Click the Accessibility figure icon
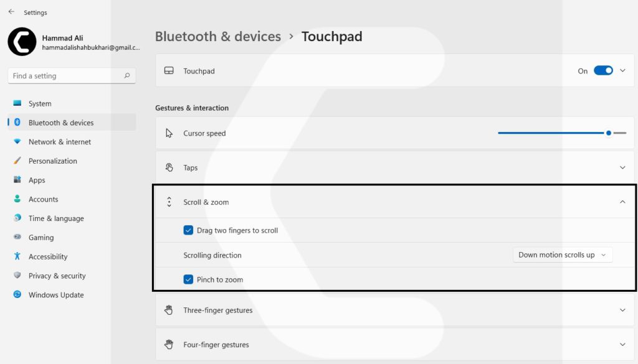638x364 pixels. (x=17, y=256)
